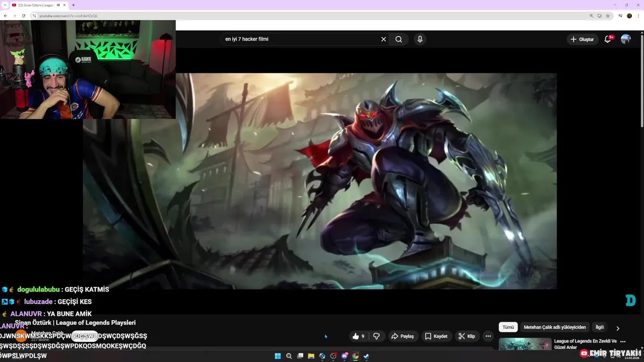Open the media controls button in Chrome
This screenshot has height=362, width=644.
(620, 16)
